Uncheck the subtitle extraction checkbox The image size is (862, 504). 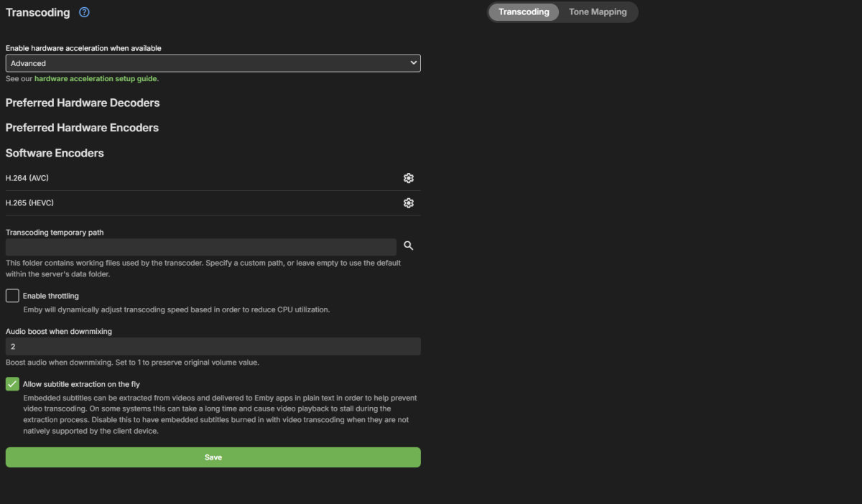click(x=12, y=384)
